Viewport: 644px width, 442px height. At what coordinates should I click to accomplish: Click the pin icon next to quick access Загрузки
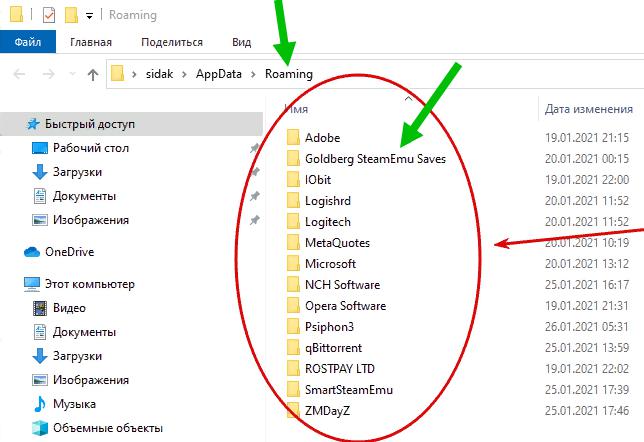(255, 172)
